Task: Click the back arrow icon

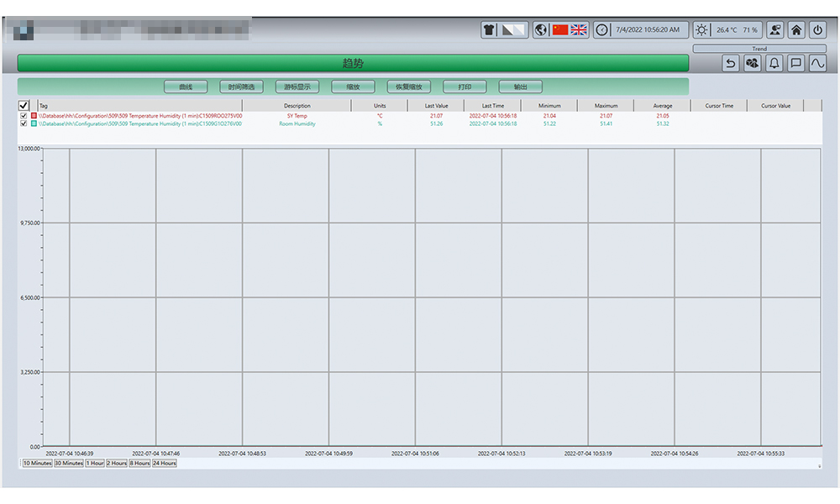Action: click(x=731, y=63)
